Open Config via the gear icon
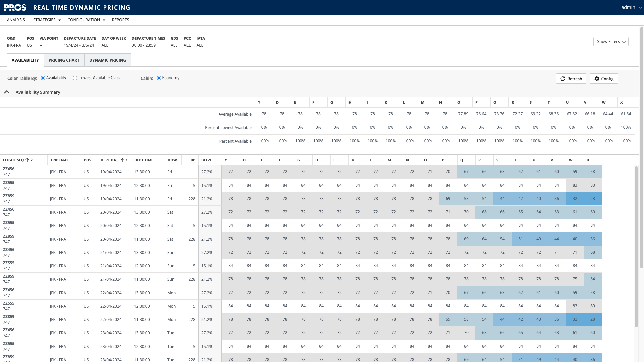644x362 pixels. click(x=597, y=79)
